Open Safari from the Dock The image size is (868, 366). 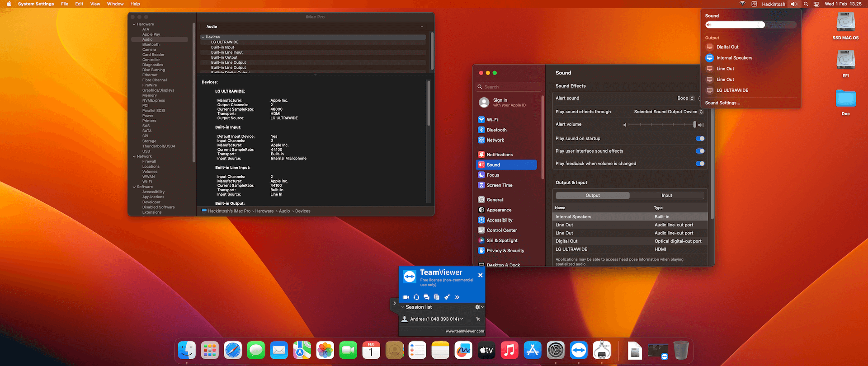pos(233,350)
